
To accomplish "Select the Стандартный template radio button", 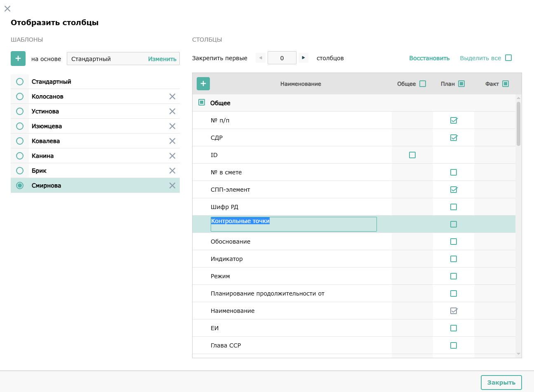I will pyautogui.click(x=20, y=82).
